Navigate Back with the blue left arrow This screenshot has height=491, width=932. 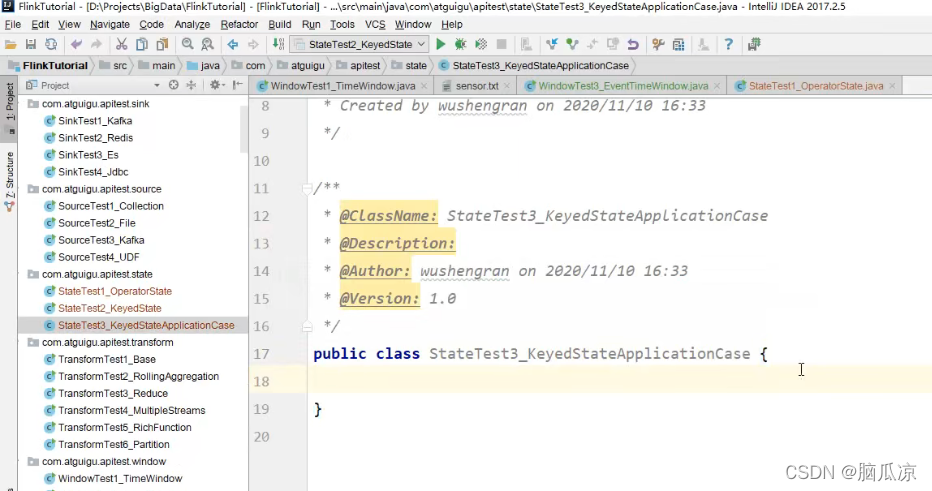(232, 45)
